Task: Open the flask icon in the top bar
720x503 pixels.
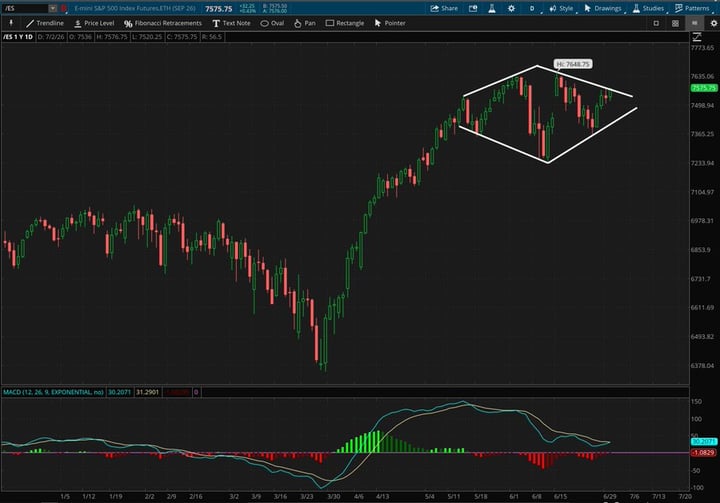Action: tap(492, 8)
